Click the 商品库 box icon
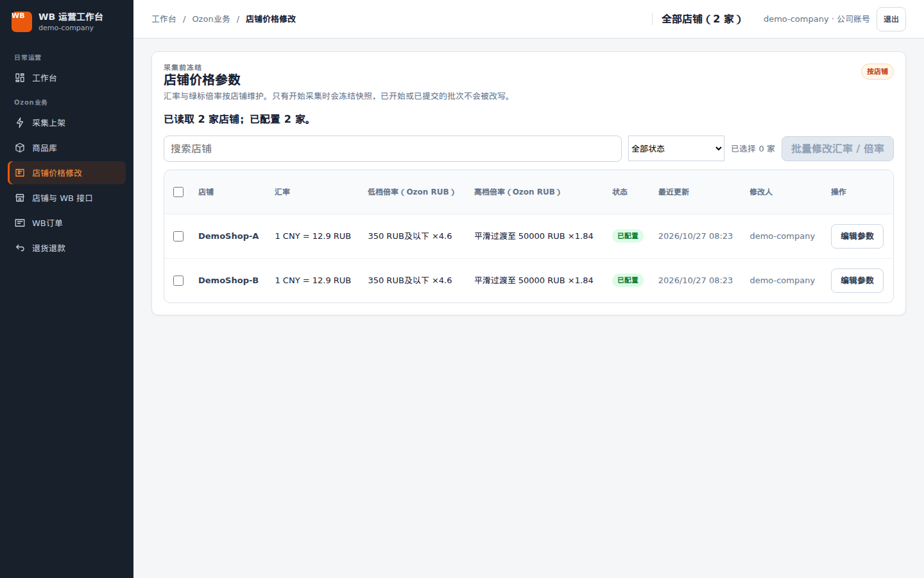Viewport: 924px width, 578px height. [x=20, y=148]
